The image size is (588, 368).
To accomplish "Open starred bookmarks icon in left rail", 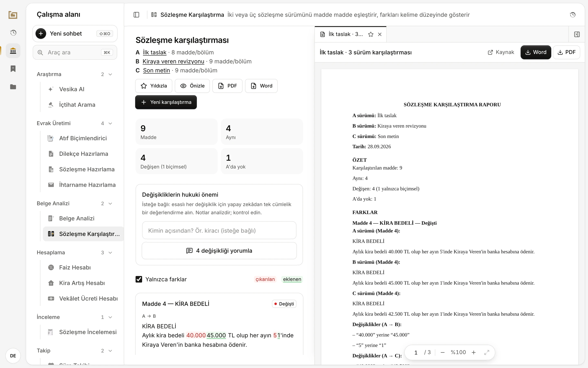I will (13, 69).
